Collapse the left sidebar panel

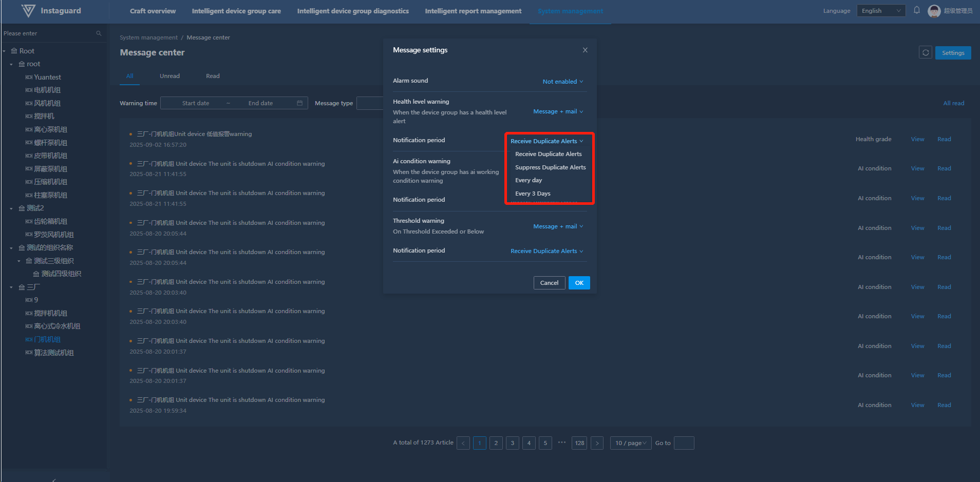click(54, 480)
